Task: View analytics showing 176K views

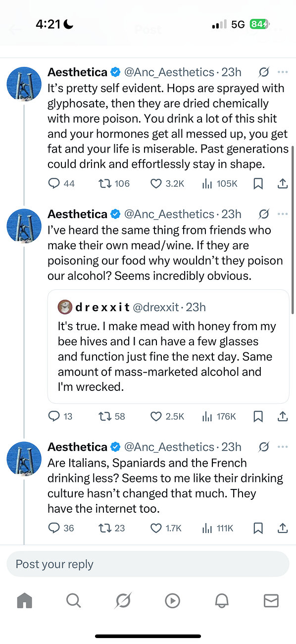Action: pyautogui.click(x=219, y=417)
